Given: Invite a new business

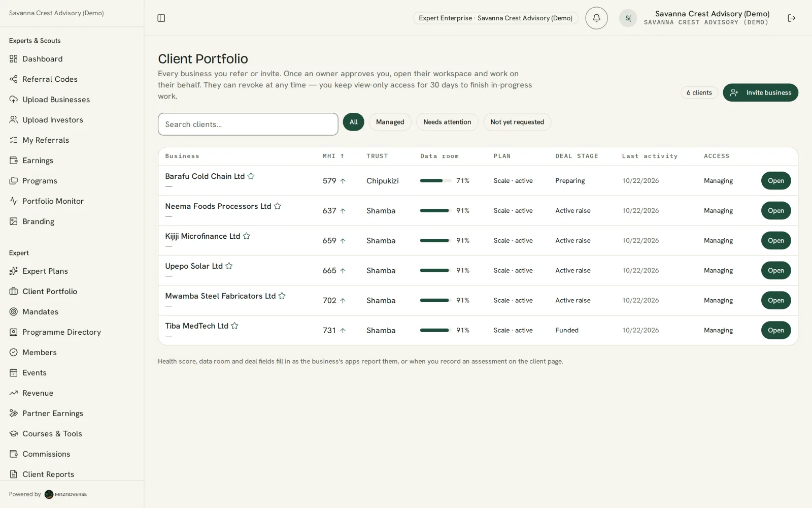Looking at the screenshot, I should [x=760, y=92].
